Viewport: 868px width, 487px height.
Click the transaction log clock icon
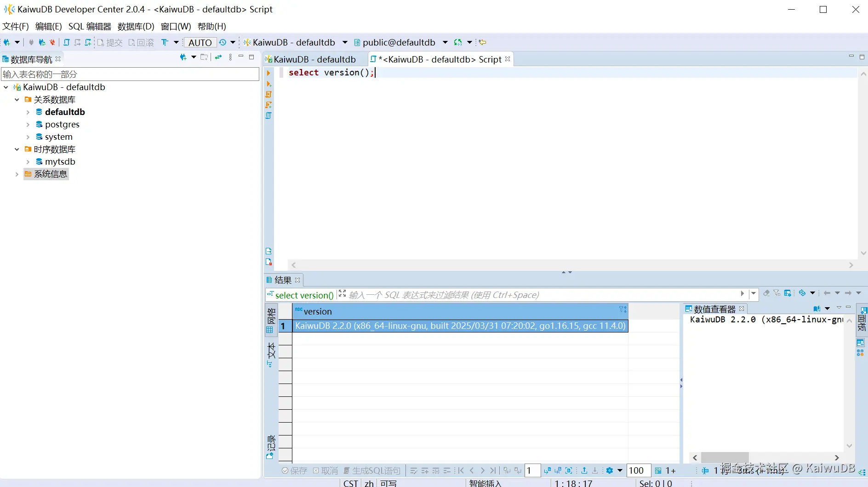coord(223,42)
